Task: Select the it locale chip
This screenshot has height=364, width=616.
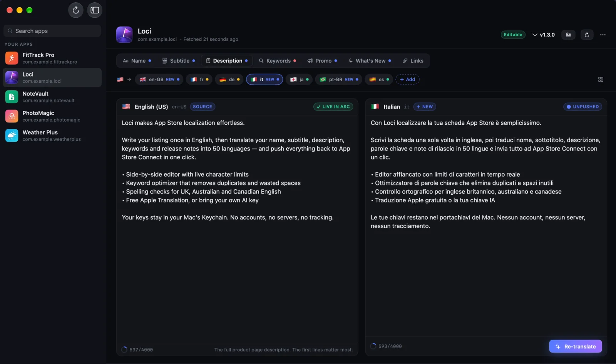Action: [x=264, y=79]
